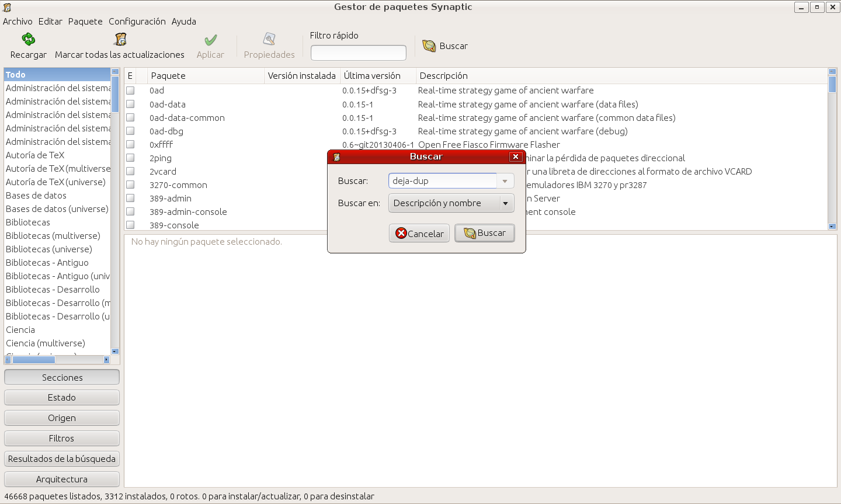Close the Buscar dialog with X
Image resolution: width=841 pixels, height=504 pixels.
point(515,157)
